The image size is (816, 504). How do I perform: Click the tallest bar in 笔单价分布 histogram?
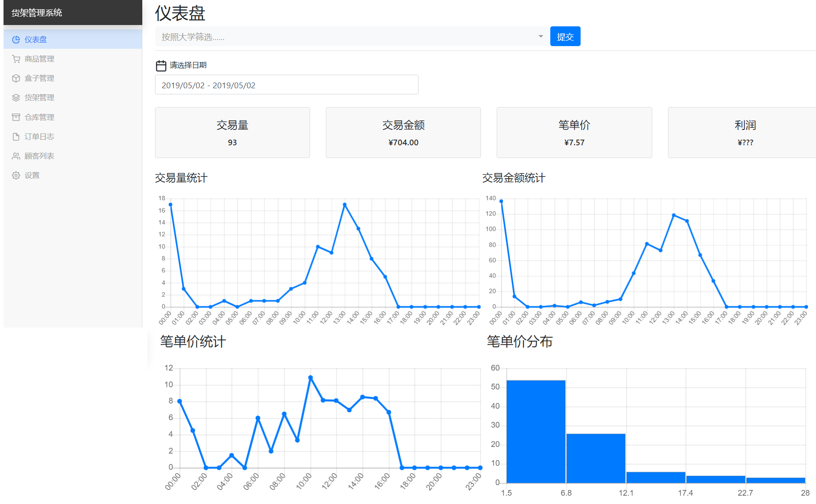click(x=536, y=431)
